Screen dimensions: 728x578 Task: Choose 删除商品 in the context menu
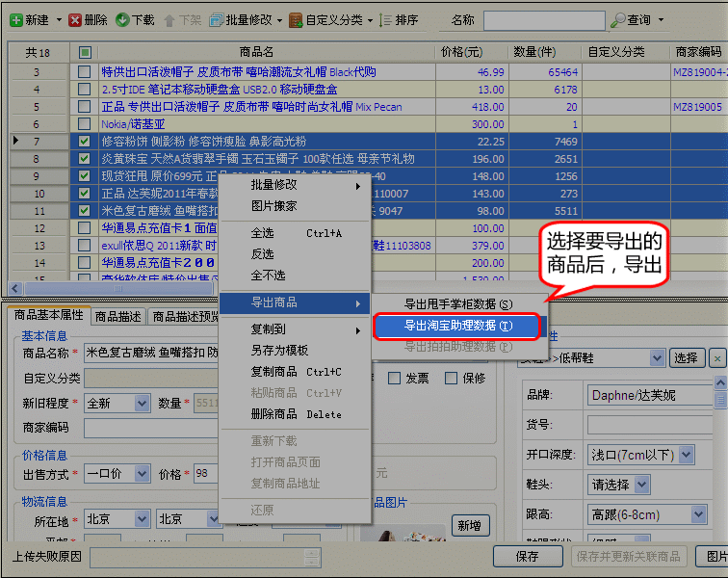pos(295,414)
